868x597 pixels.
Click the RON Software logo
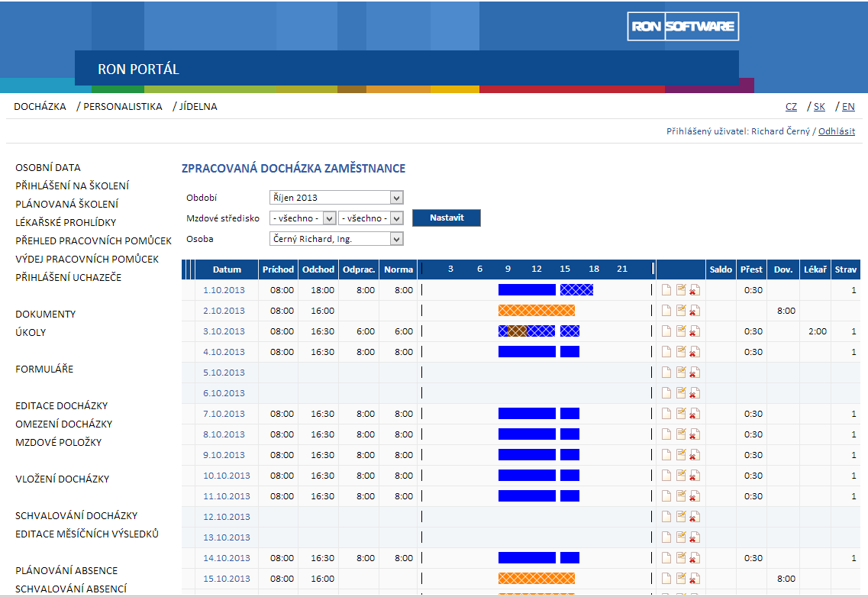[682, 27]
